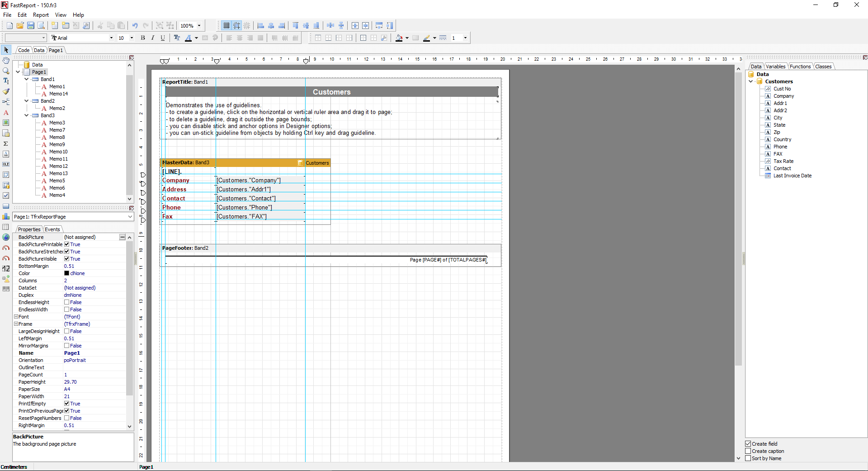868x471 pixels.
Task: Uncheck the Create field checkbox
Action: [748, 444]
